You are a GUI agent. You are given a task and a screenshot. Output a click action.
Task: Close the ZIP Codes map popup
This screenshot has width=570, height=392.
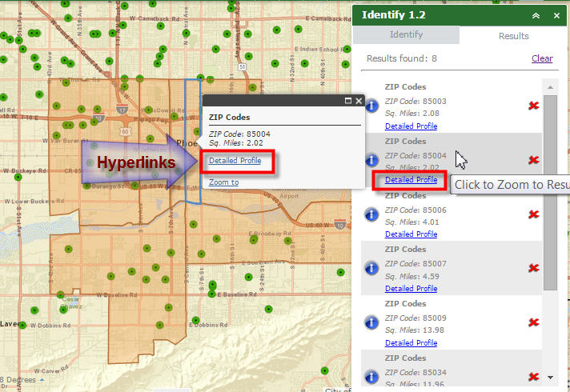(x=359, y=101)
